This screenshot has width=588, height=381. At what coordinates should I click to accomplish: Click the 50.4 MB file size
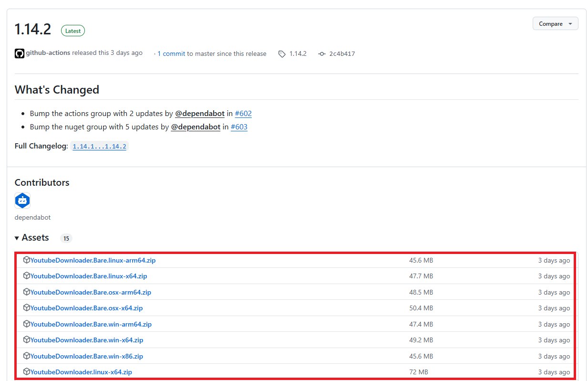click(421, 308)
